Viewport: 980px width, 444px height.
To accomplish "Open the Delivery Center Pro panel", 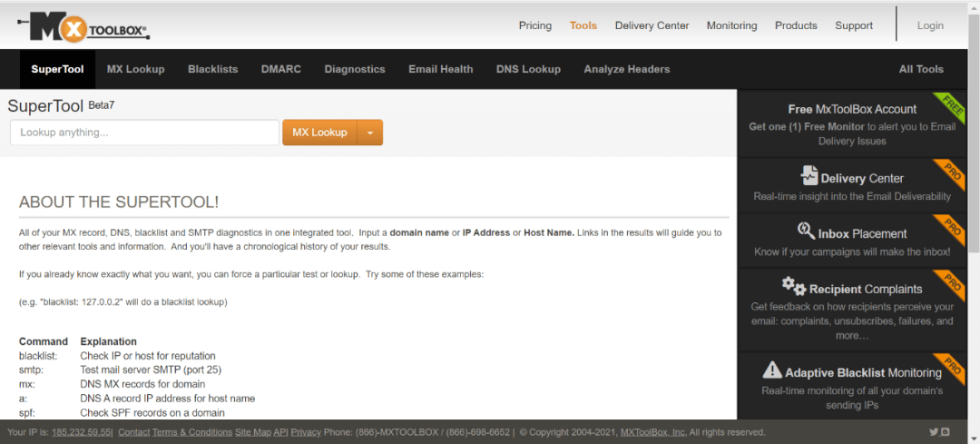I will point(852,185).
